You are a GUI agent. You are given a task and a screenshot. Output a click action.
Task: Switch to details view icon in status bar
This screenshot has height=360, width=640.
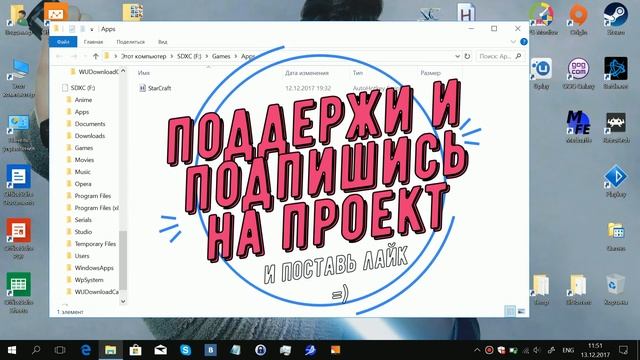point(510,311)
